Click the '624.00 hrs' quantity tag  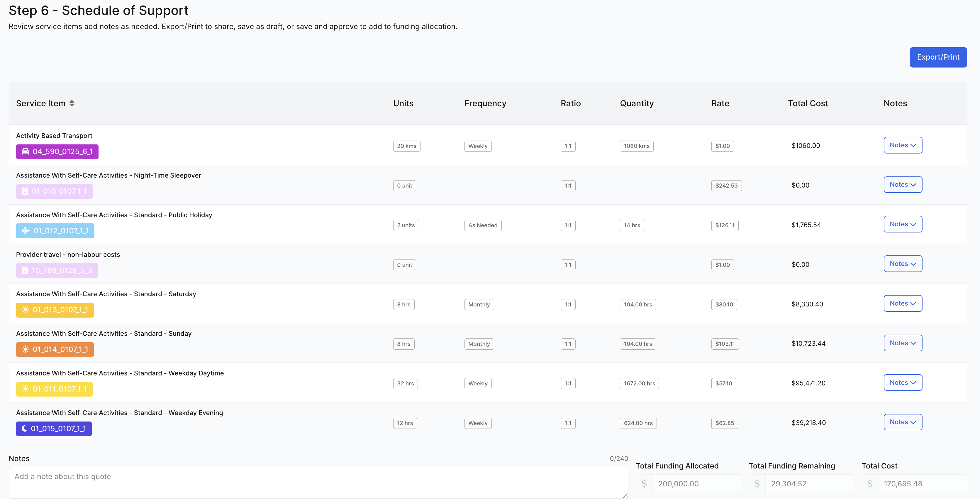[638, 423]
